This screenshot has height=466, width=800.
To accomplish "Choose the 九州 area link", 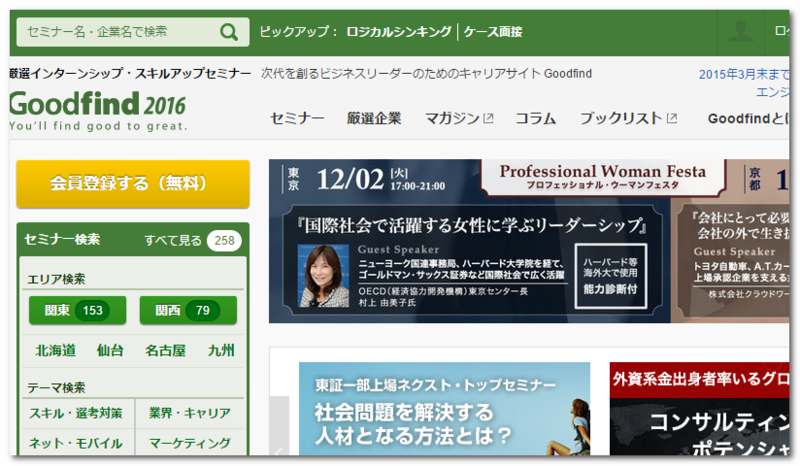I will click(221, 351).
